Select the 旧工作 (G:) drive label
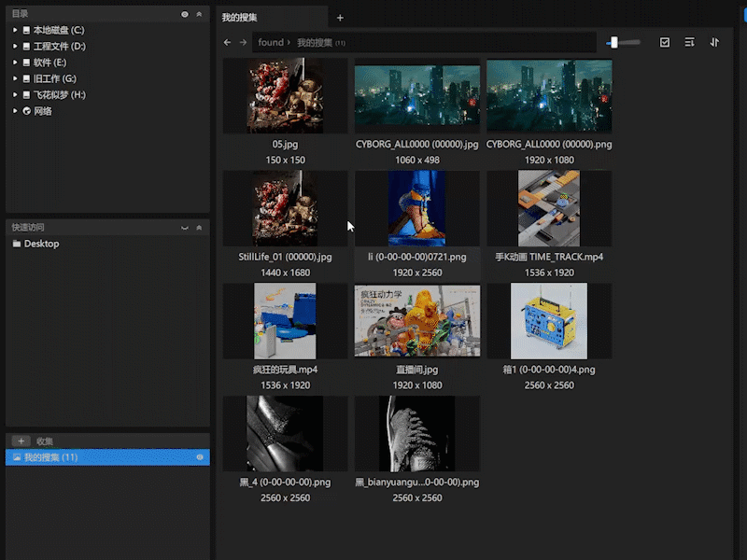747x560 pixels. (55, 78)
